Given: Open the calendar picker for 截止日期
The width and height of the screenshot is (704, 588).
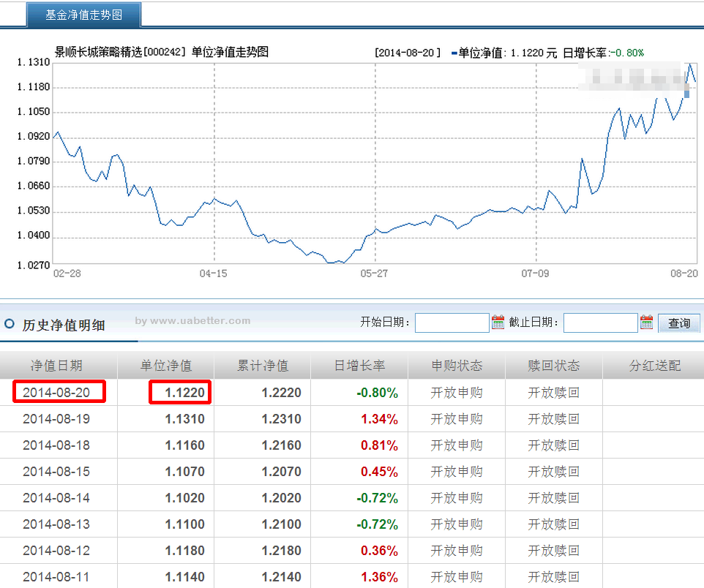Looking at the screenshot, I should [x=647, y=322].
